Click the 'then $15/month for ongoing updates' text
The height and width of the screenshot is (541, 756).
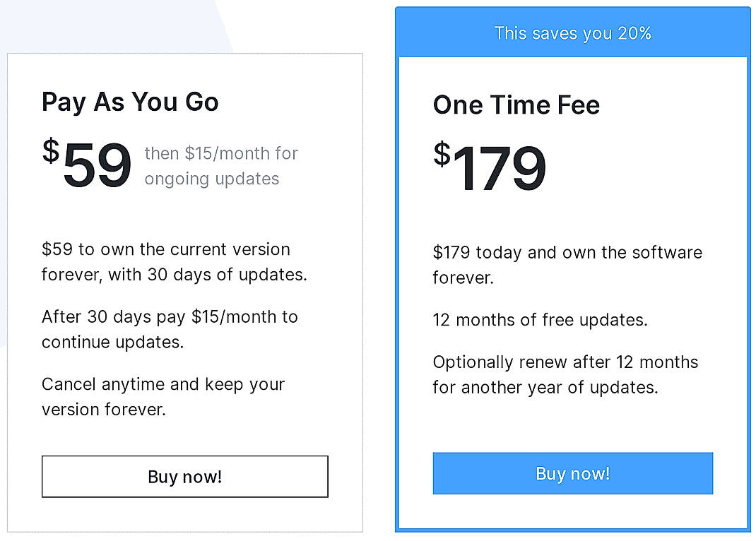point(221,166)
